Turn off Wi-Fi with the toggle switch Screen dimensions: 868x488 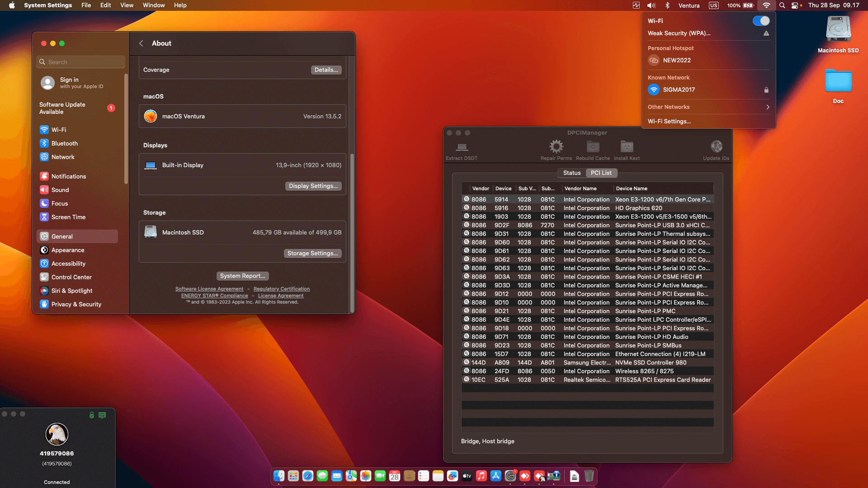761,20
